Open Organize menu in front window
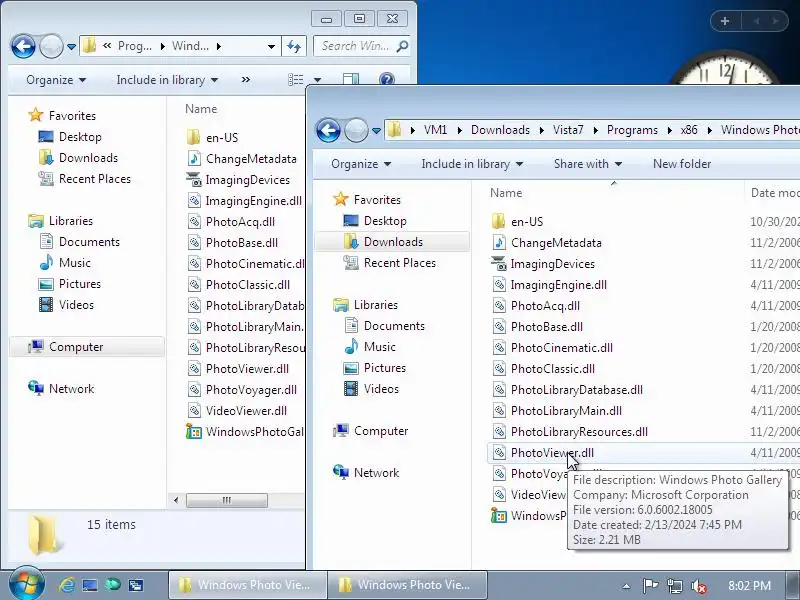This screenshot has width=800, height=600. pyautogui.click(x=361, y=164)
